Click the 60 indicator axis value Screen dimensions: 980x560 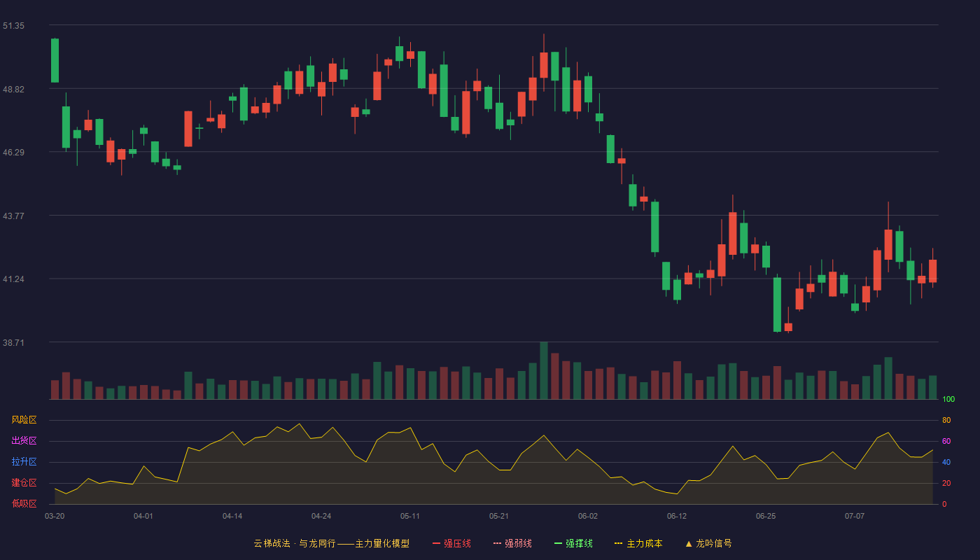coord(946,442)
